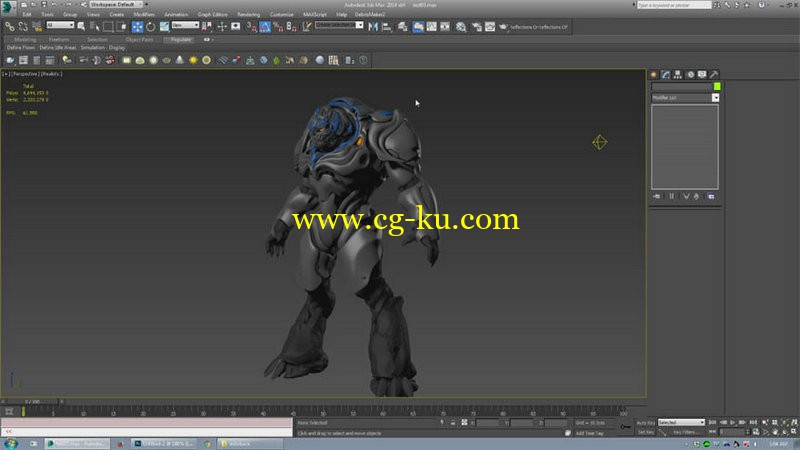
Task: Click the Unlink Selection icon
Action: point(23,27)
